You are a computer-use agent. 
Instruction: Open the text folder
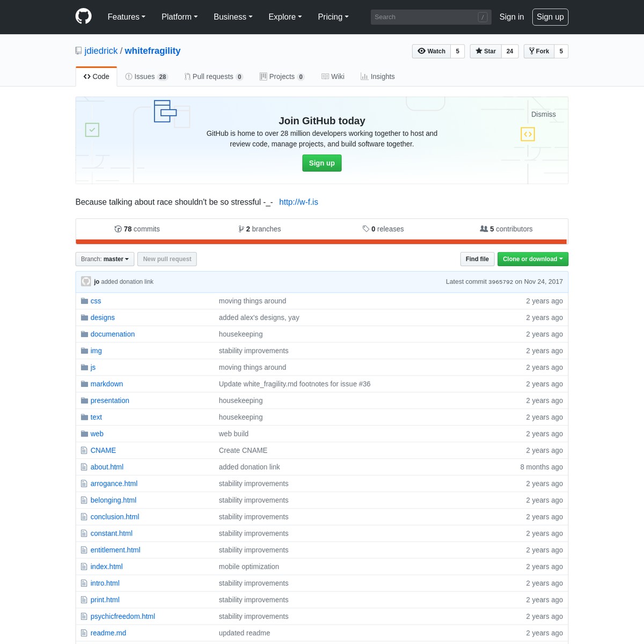tap(96, 418)
